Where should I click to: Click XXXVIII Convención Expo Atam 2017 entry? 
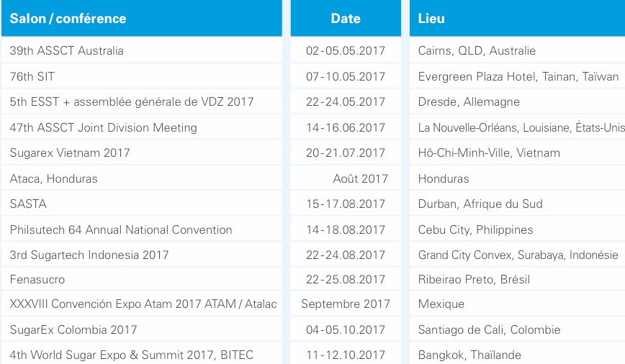[143, 304]
